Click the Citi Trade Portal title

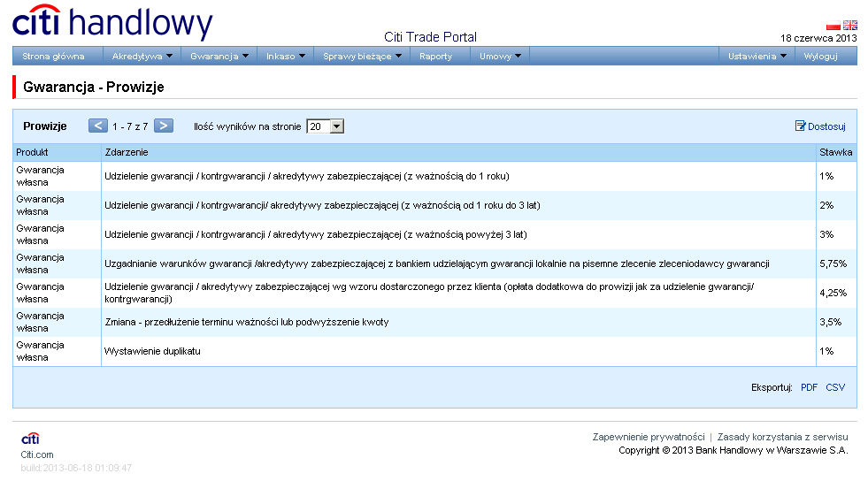430,37
